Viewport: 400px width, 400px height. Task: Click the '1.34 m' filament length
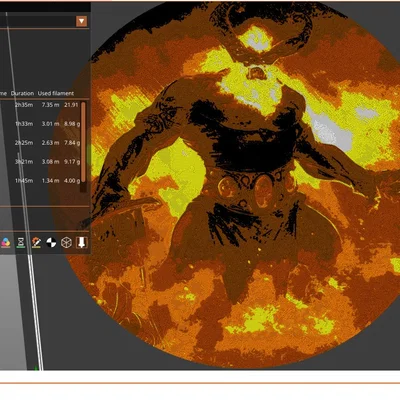pyautogui.click(x=50, y=181)
